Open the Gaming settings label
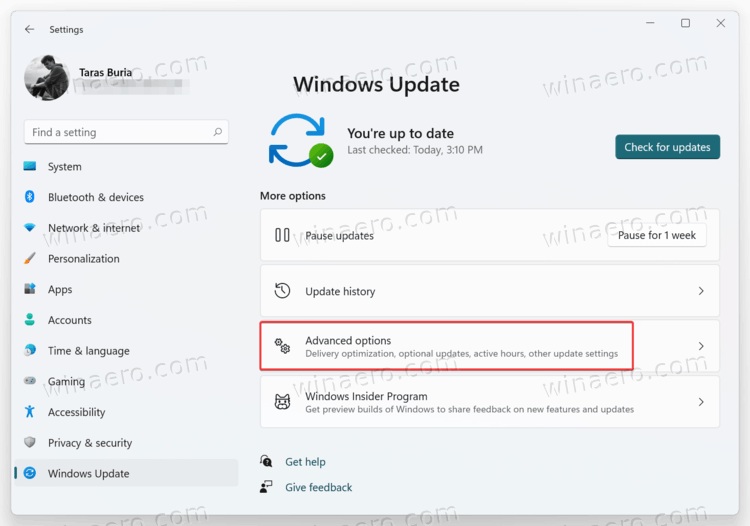 (x=66, y=381)
